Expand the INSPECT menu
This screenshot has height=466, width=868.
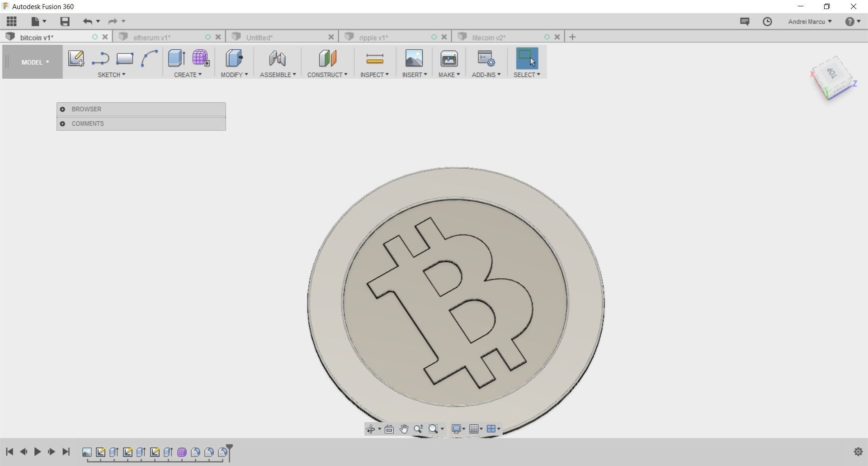tap(374, 75)
